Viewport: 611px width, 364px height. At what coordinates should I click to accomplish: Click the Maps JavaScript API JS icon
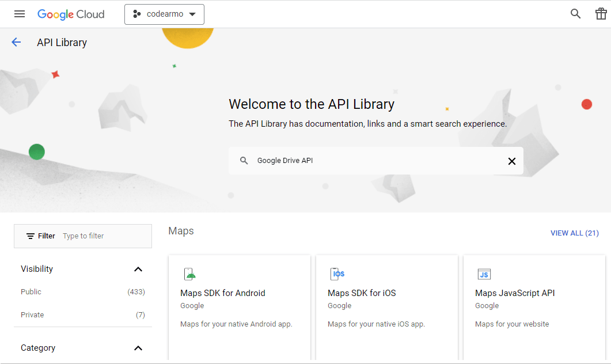(484, 274)
